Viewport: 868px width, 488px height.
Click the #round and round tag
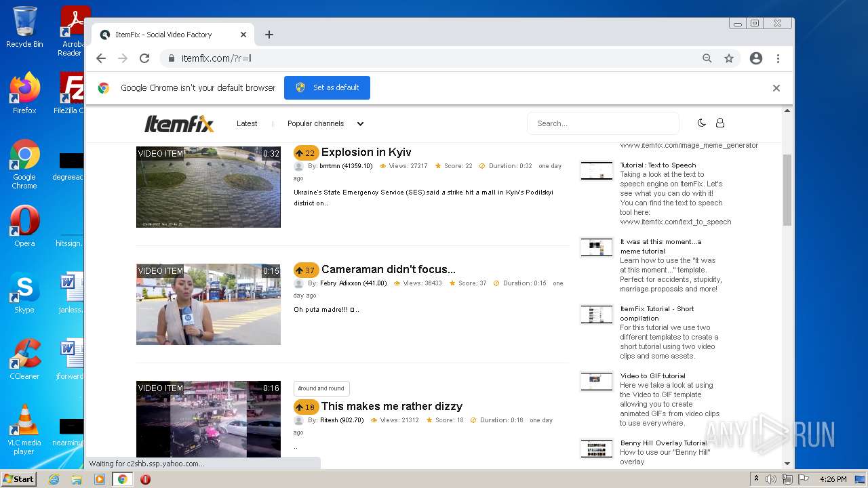point(321,388)
